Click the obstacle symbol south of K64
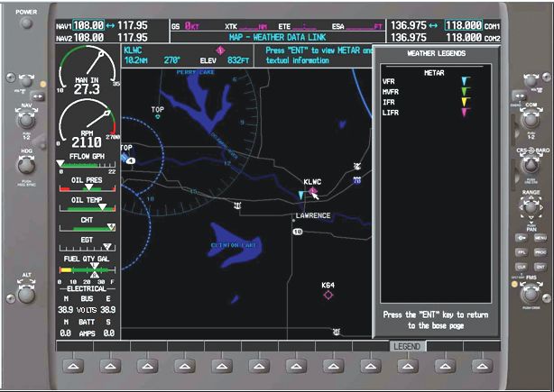Viewport: 554px width, 392px height. coord(337,332)
